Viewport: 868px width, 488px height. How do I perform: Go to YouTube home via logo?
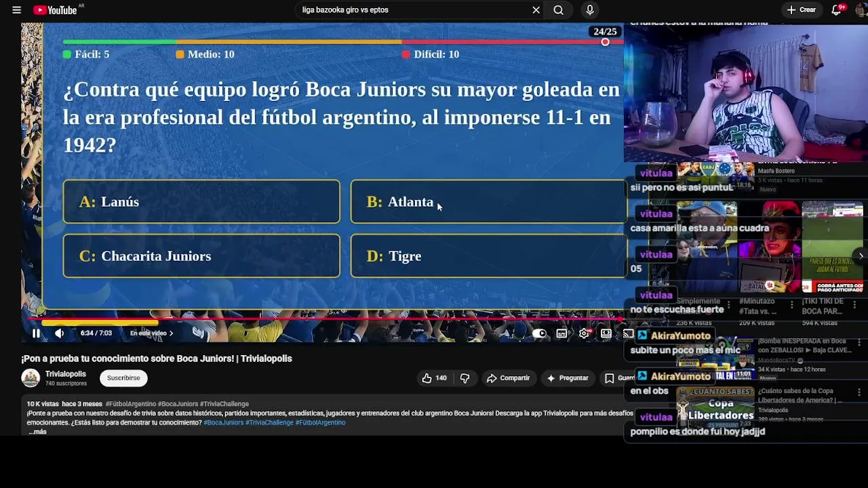coord(56,10)
